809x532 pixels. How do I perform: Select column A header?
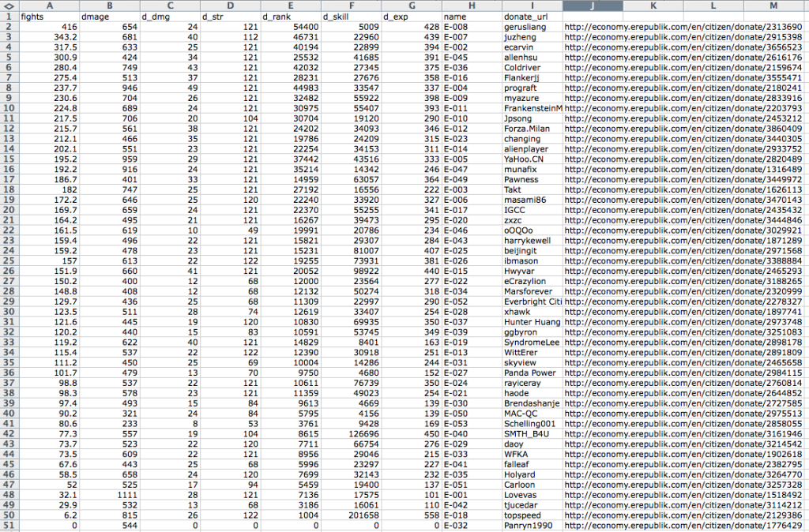[49, 5]
